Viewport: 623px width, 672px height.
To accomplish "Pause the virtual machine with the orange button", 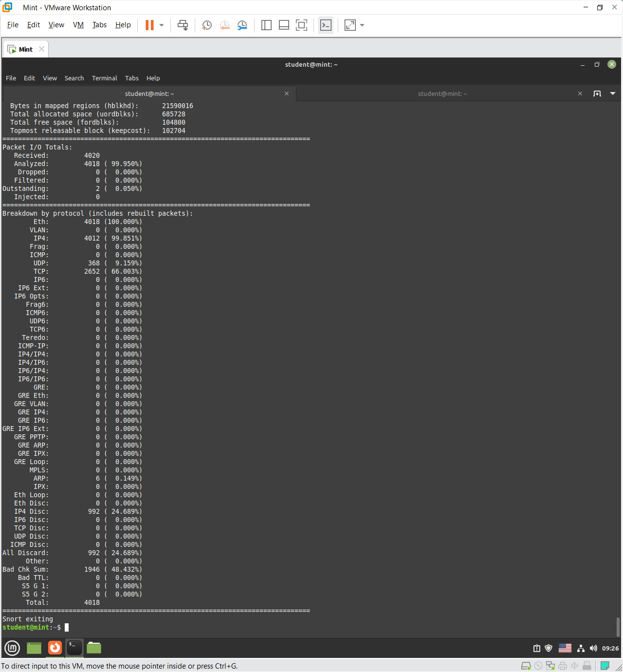I will pyautogui.click(x=149, y=25).
